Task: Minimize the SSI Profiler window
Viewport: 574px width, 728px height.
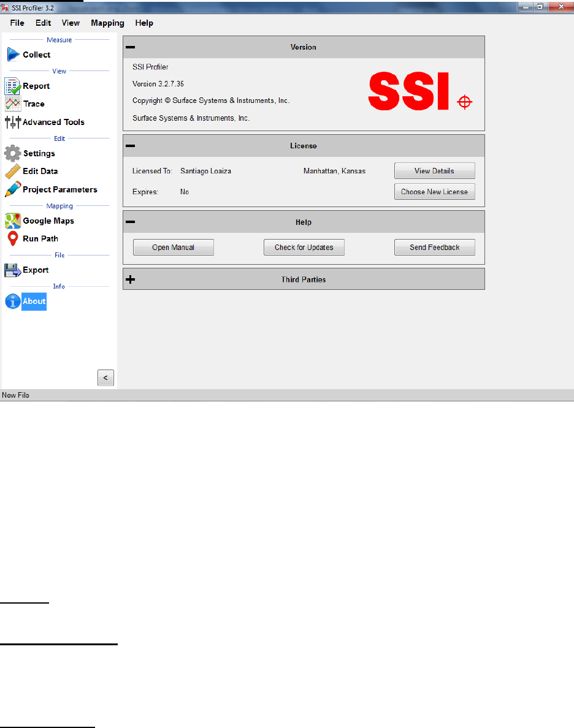Action: [x=526, y=7]
